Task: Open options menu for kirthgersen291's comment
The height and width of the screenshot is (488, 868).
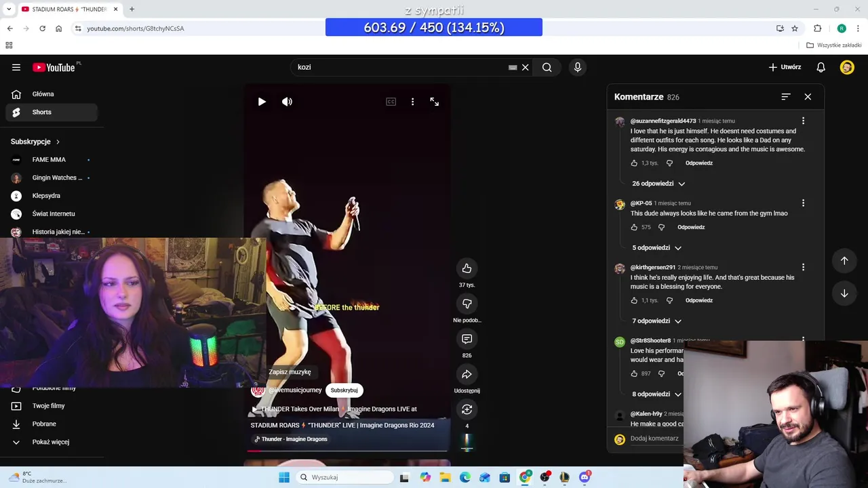Action: pos(803,267)
